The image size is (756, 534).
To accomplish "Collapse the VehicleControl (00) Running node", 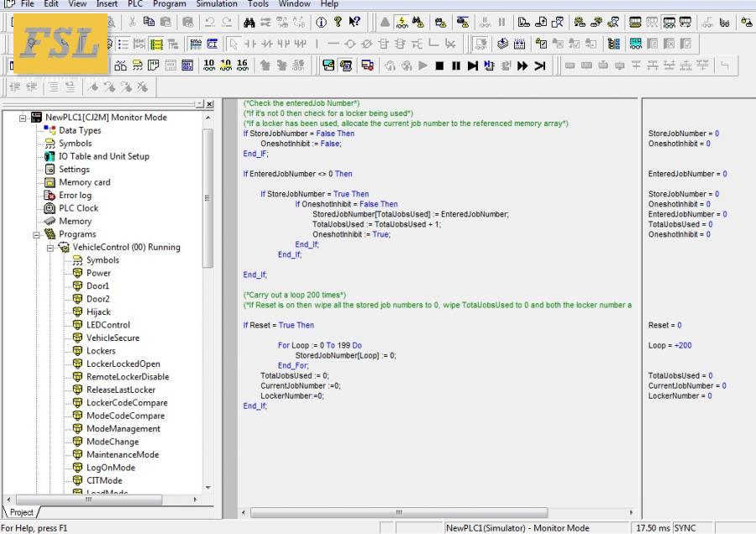I will (x=50, y=248).
